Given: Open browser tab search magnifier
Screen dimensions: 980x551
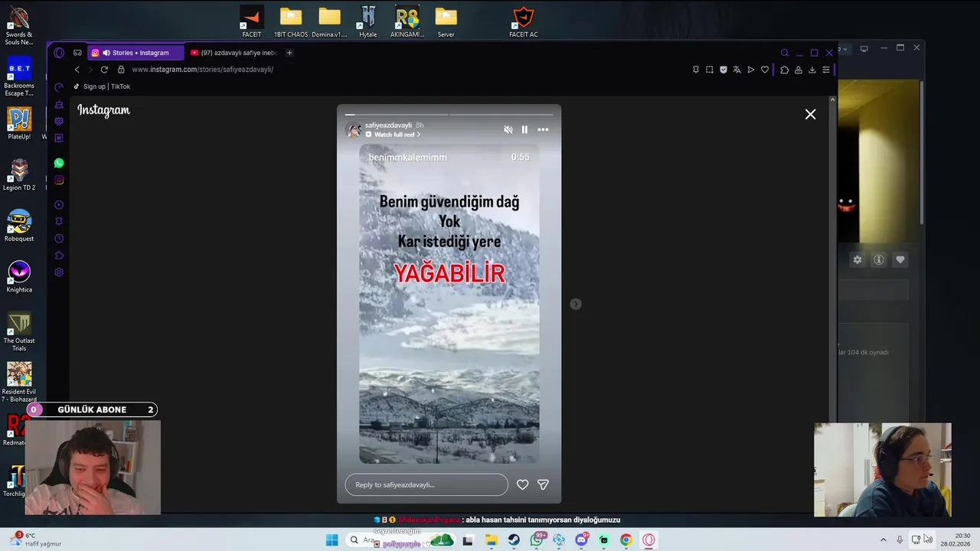Looking at the screenshot, I should click(x=784, y=53).
